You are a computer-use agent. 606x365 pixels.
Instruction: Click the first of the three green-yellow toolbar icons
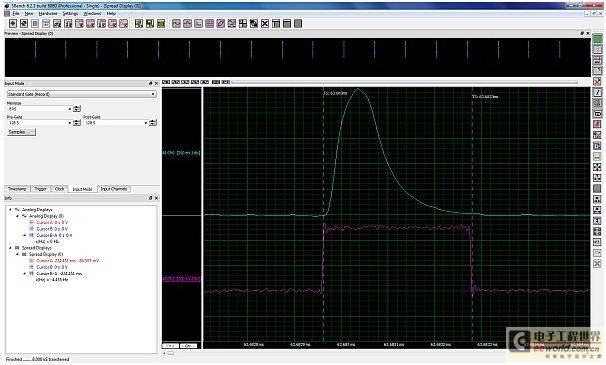click(139, 24)
